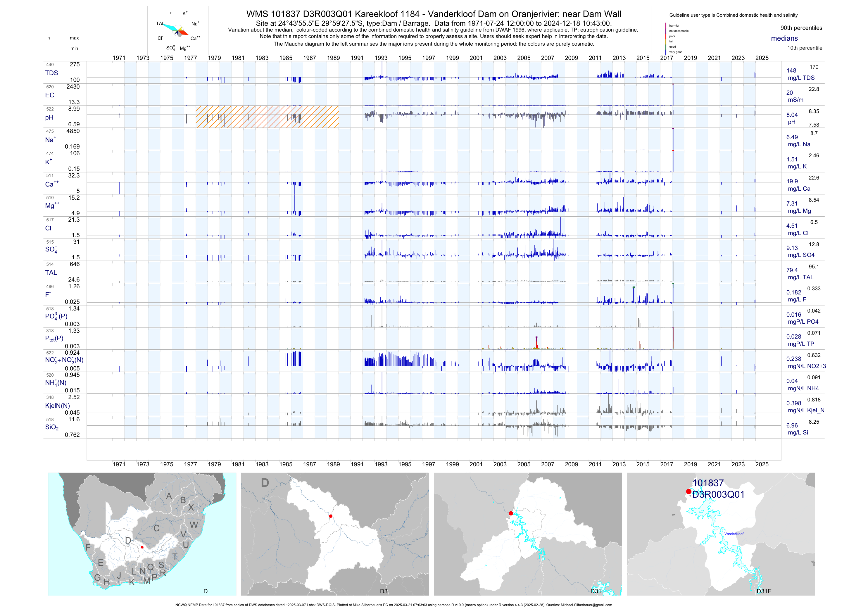This screenshot has width=868, height=614.
Task: Click the 90th percentiles legend text
Action: pos(801,28)
